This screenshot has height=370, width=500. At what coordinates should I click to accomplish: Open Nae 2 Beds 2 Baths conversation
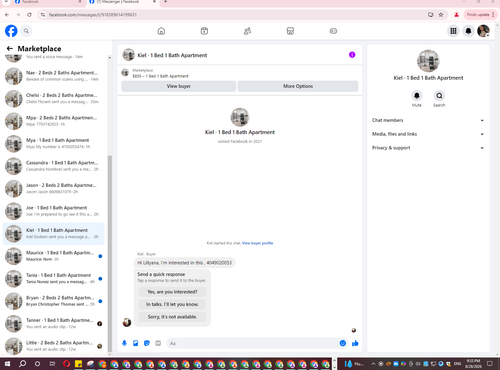click(53, 76)
